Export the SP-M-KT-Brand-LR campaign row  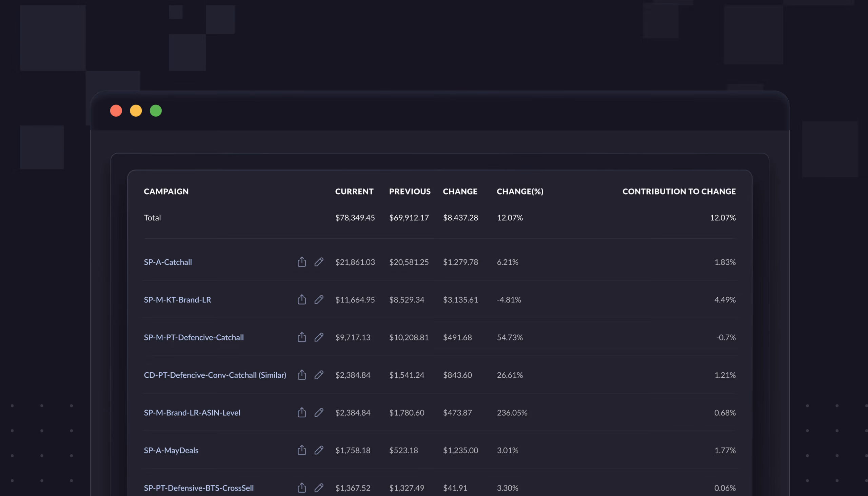point(301,299)
